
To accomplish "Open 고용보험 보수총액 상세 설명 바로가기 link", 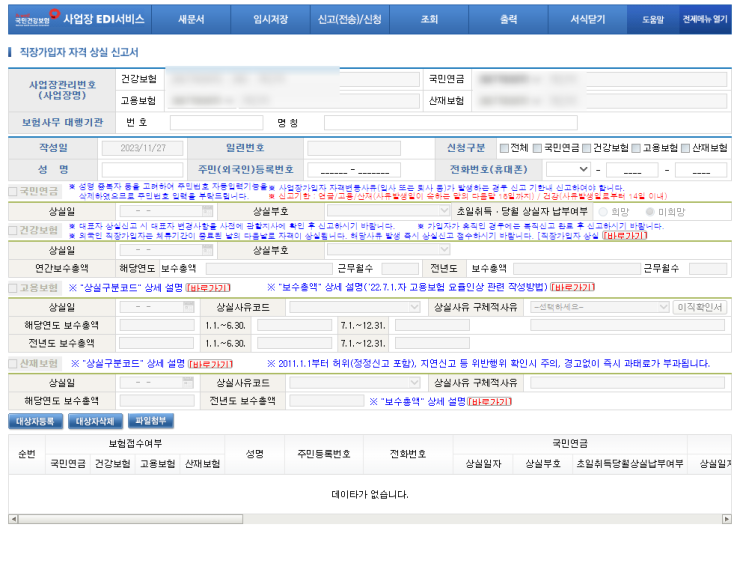I will point(572,287).
